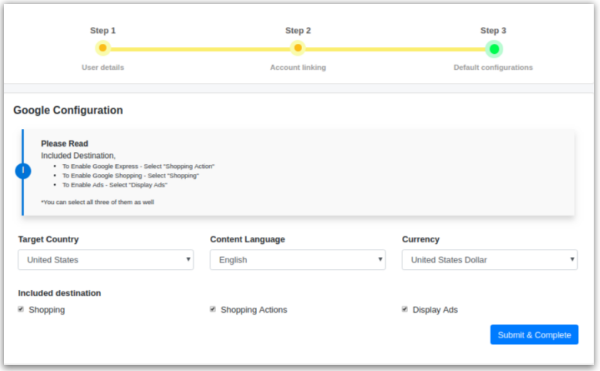Screen dimensions: 600x371
Task: Click the Step 2 progress circle
Action: point(298,48)
